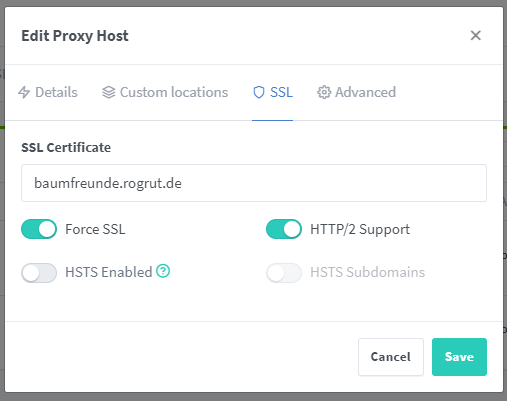The image size is (507, 401).
Task: Click the shield SSL icon
Action: (x=259, y=92)
